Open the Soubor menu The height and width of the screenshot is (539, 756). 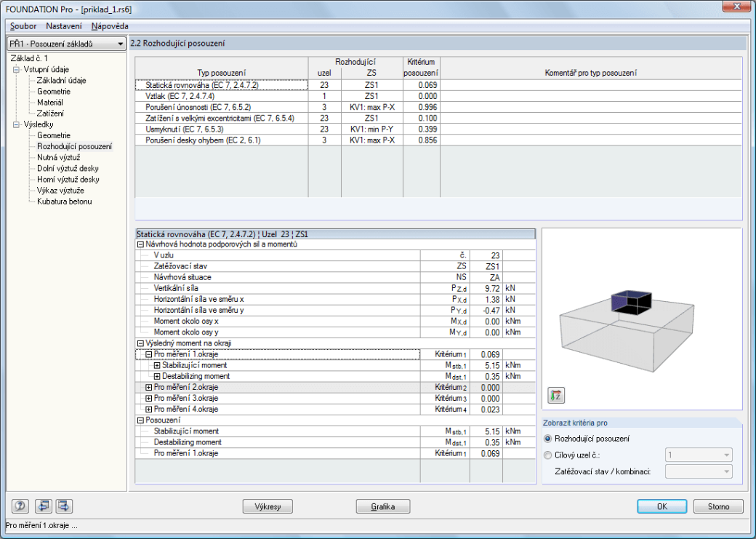[x=23, y=26]
